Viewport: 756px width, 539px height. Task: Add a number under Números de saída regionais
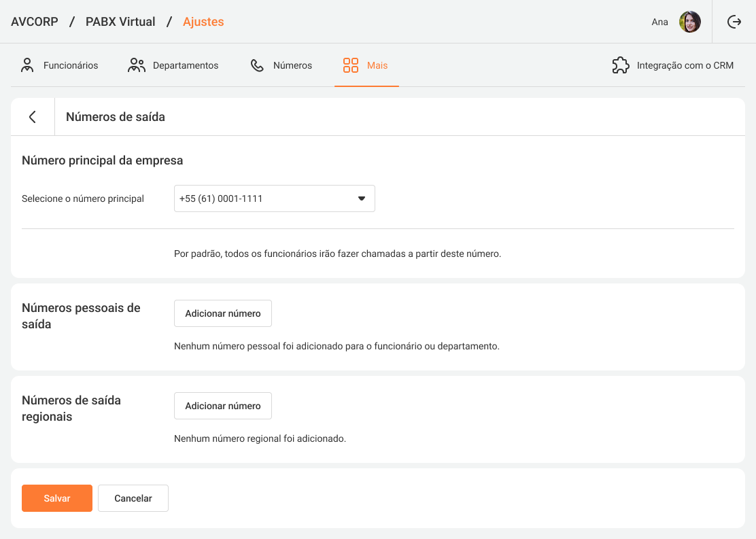click(223, 406)
